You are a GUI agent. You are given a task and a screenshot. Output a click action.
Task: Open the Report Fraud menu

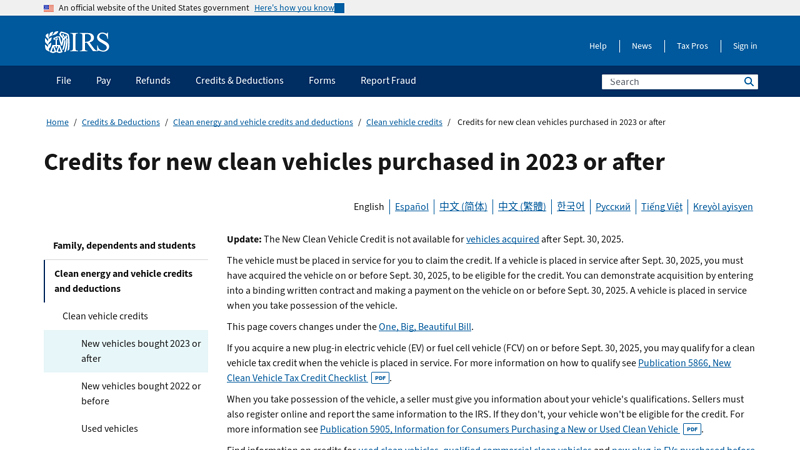(x=388, y=81)
